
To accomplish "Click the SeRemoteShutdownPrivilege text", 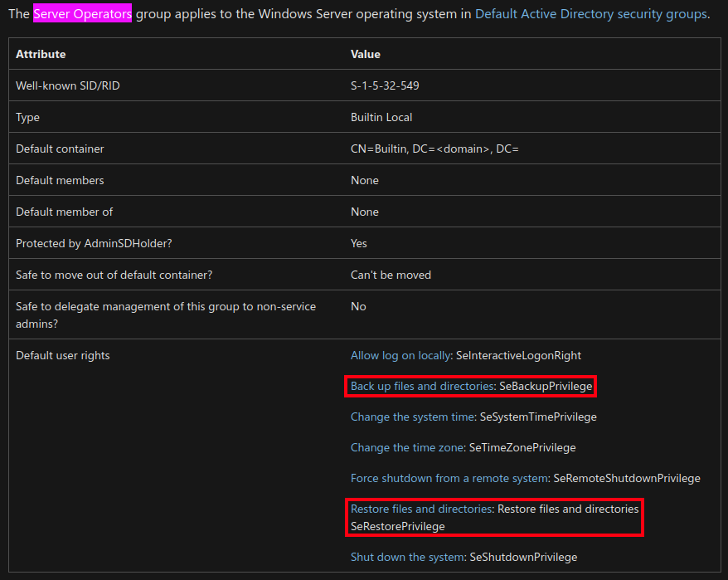I will click(x=627, y=478).
